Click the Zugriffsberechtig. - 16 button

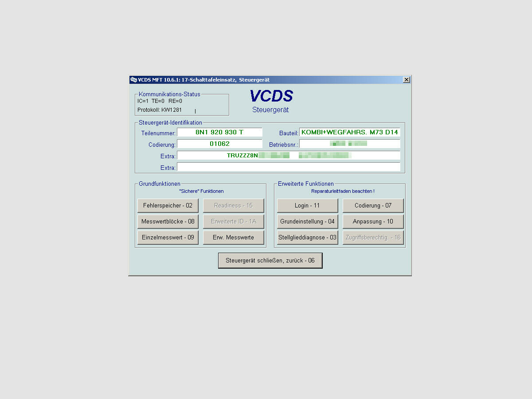pyautogui.click(x=373, y=238)
